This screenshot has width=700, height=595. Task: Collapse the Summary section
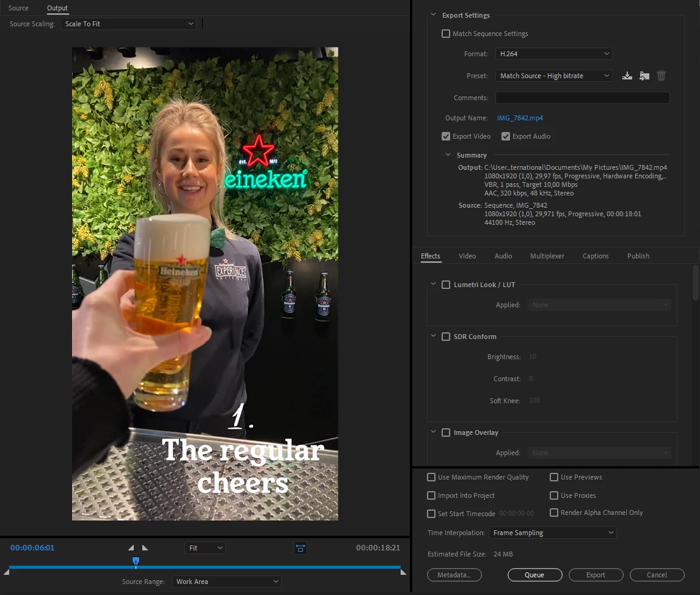click(448, 155)
